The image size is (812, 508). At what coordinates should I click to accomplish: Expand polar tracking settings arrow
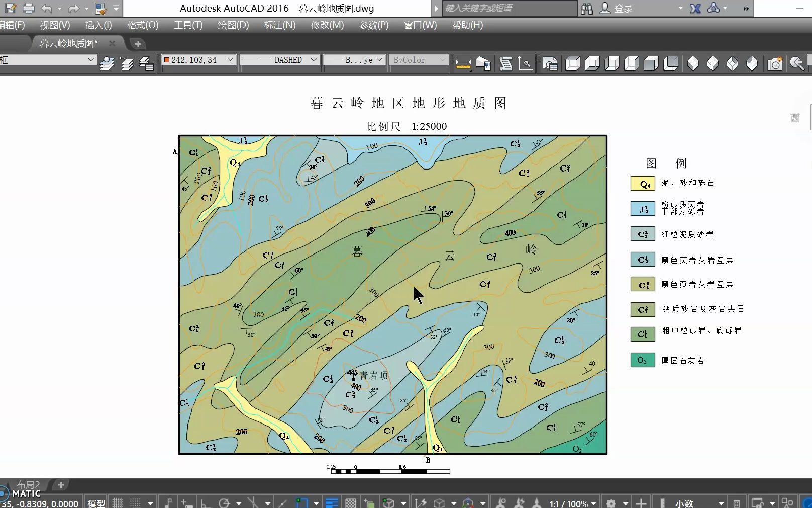tap(238, 503)
